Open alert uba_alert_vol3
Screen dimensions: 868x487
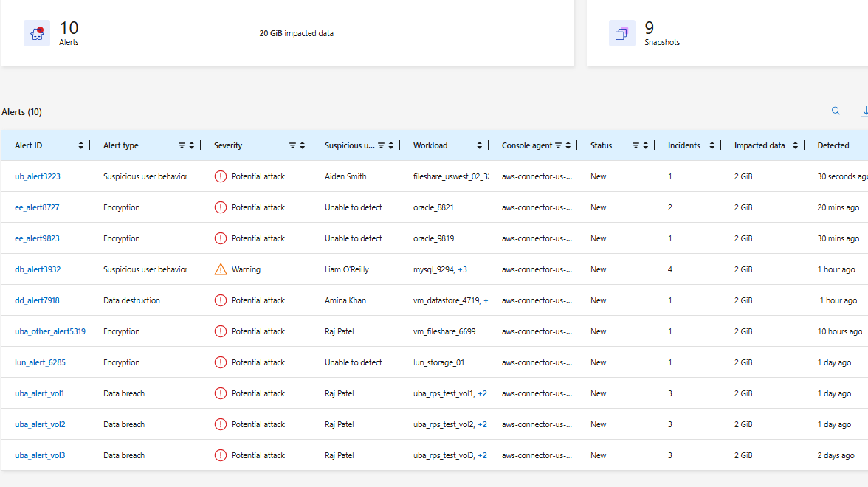39,455
